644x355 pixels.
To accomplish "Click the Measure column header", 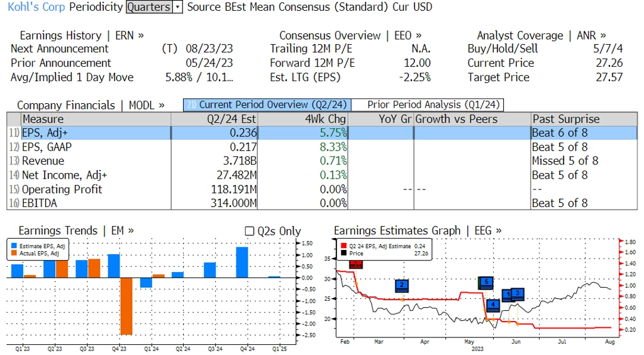I will point(96,119).
